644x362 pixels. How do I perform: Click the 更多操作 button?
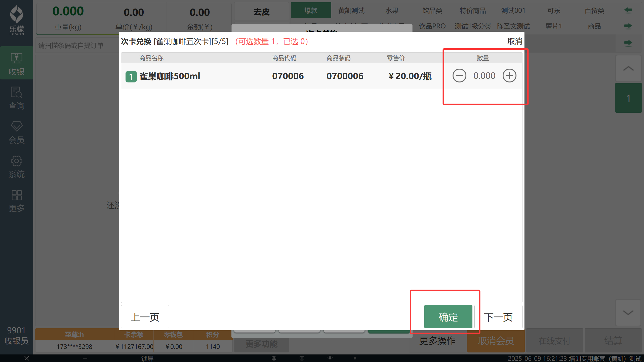[437, 341]
